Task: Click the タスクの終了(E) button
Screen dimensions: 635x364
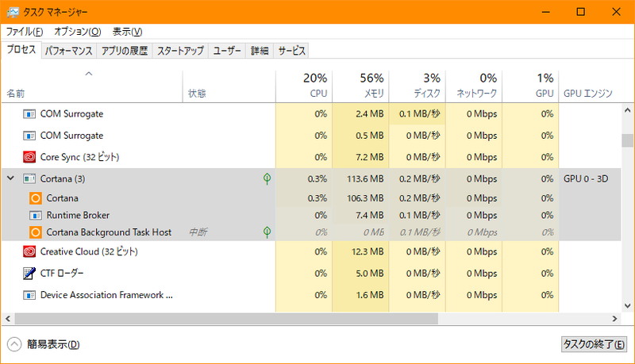Action: [594, 344]
